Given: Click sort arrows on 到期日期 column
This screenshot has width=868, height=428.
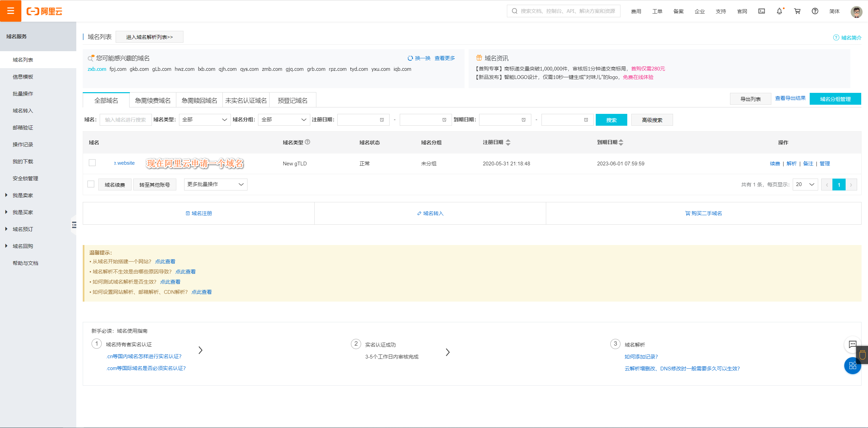Looking at the screenshot, I should coord(621,142).
